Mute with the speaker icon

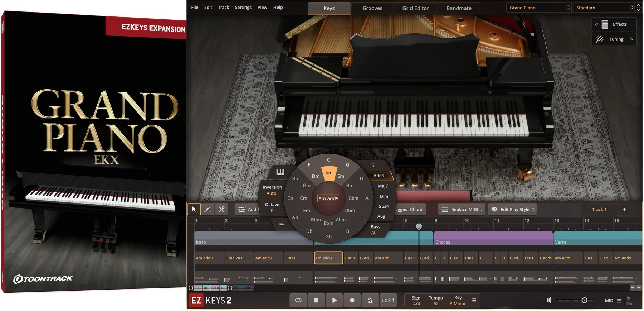[549, 300]
